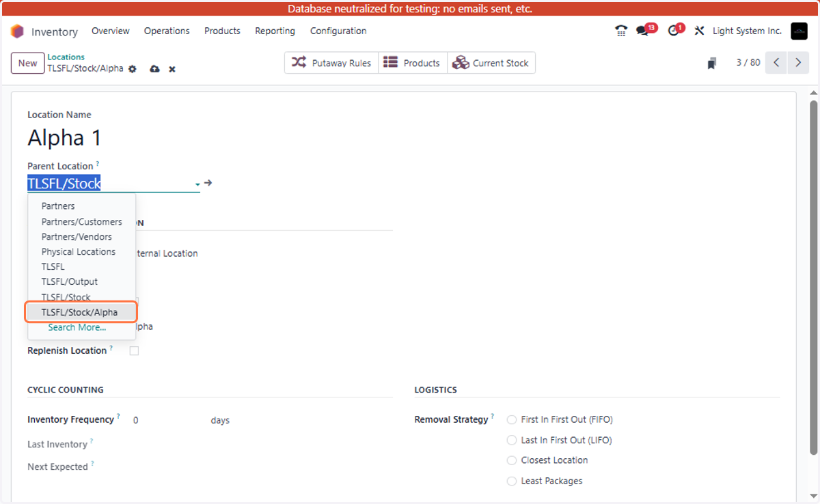Click the Next Expected help question mark
The width and height of the screenshot is (820, 504).
tap(92, 464)
